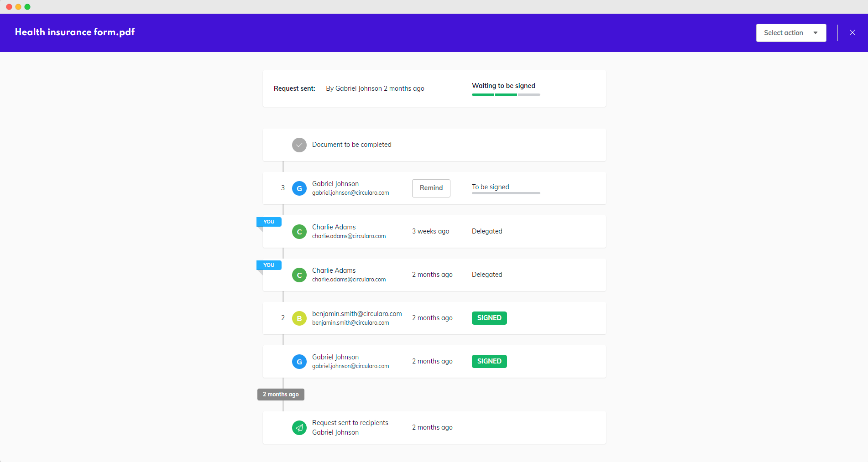Click the Waiting to be signed progress bar

[506, 94]
